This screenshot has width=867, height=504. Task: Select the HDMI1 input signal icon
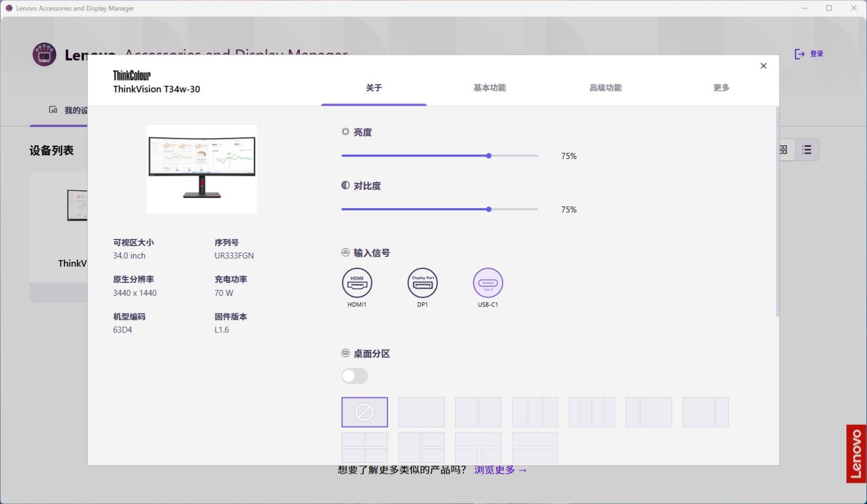coord(357,283)
